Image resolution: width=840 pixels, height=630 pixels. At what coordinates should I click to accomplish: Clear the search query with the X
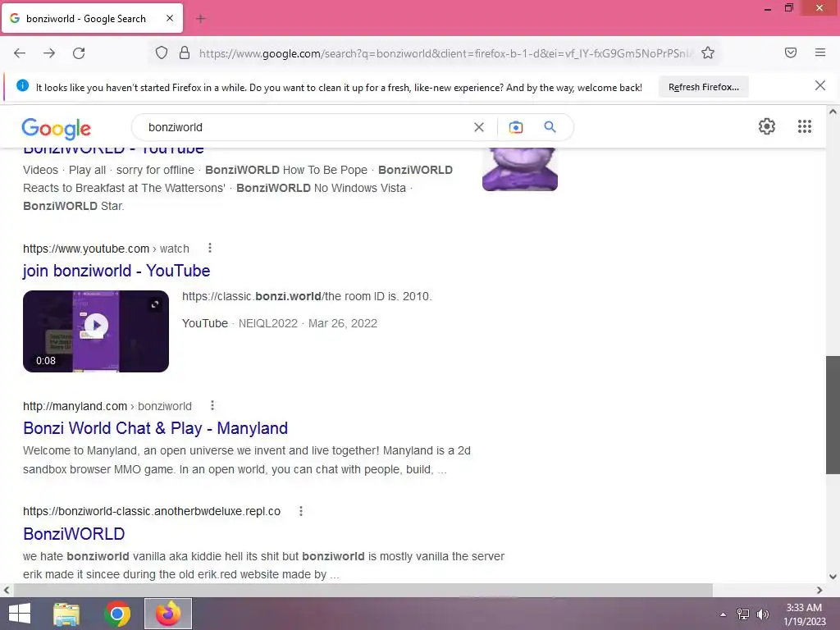[479, 127]
